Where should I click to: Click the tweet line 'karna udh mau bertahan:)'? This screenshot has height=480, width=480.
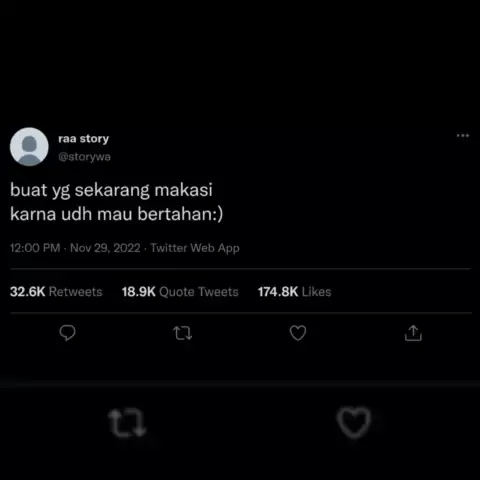click(116, 214)
